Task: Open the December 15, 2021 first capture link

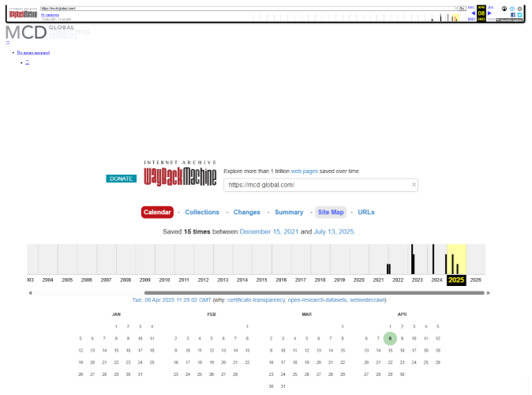Action: tap(269, 231)
